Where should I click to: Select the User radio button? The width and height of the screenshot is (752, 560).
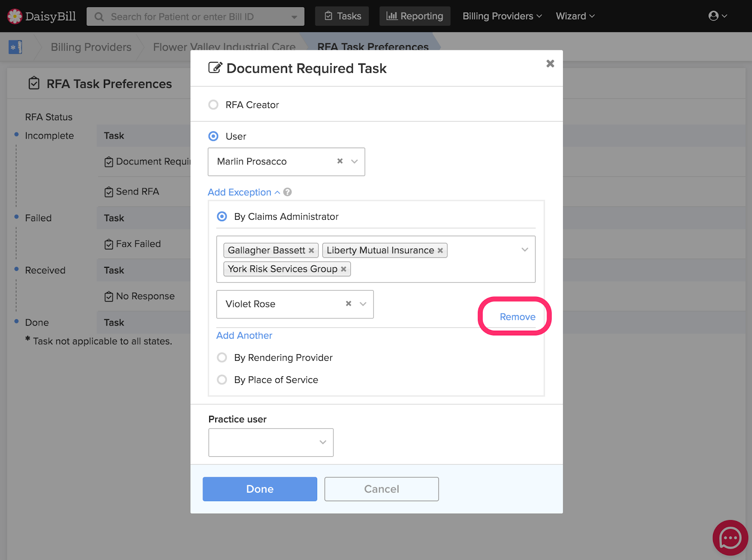213,136
